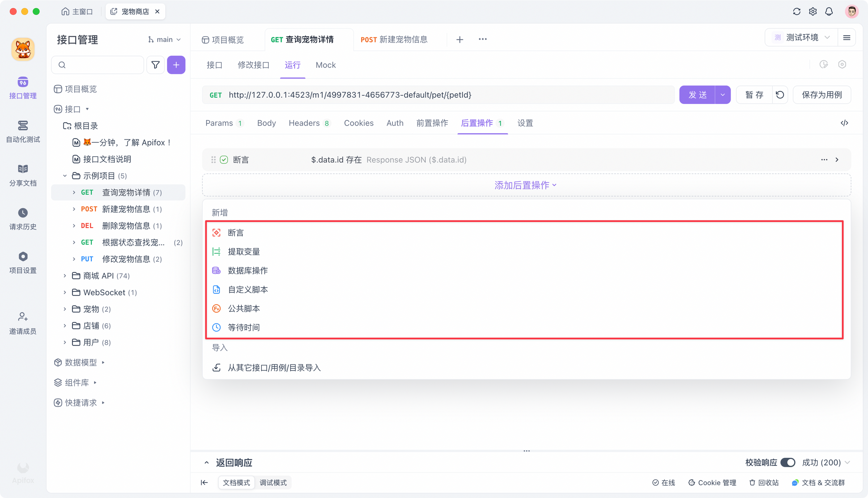Click the purple plus button to add an API
The image size is (868, 498).
coord(176,65)
